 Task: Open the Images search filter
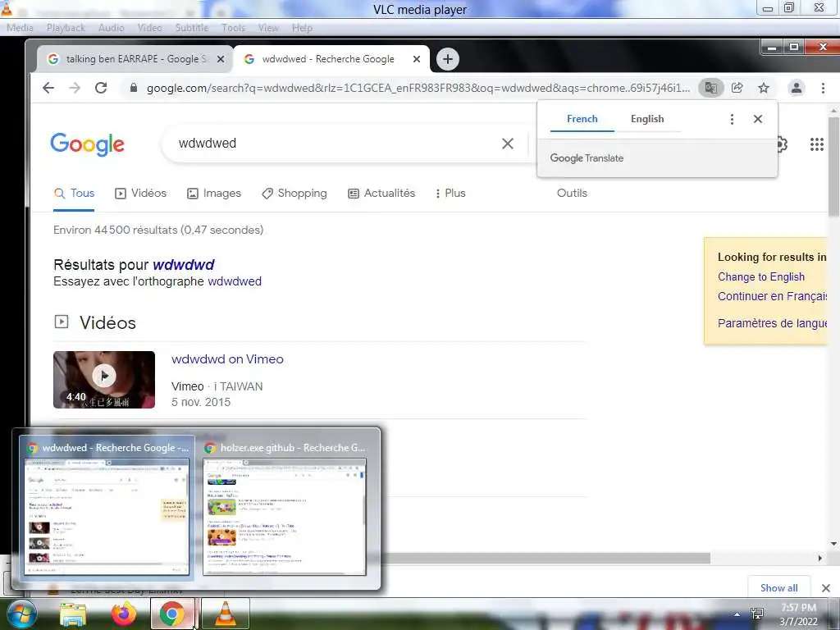(214, 194)
